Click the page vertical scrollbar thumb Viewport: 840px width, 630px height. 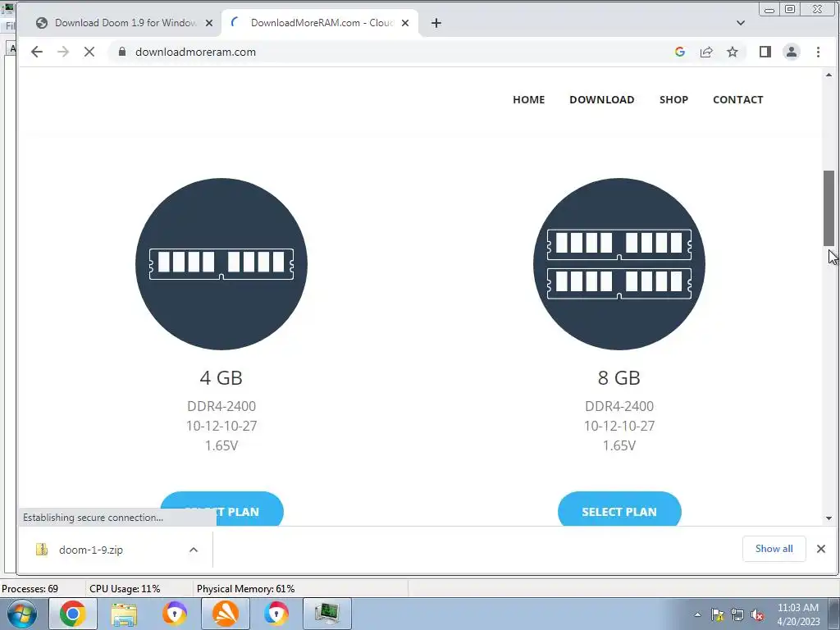[x=829, y=208]
